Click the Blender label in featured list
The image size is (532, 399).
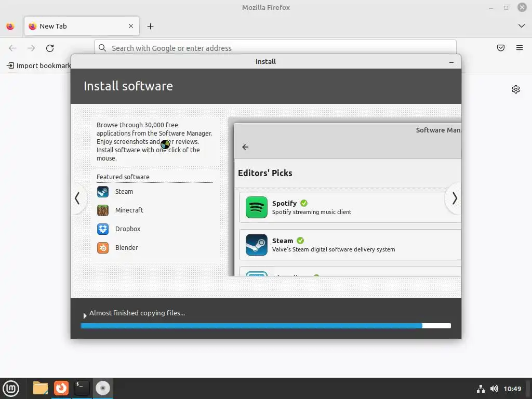[127, 247]
